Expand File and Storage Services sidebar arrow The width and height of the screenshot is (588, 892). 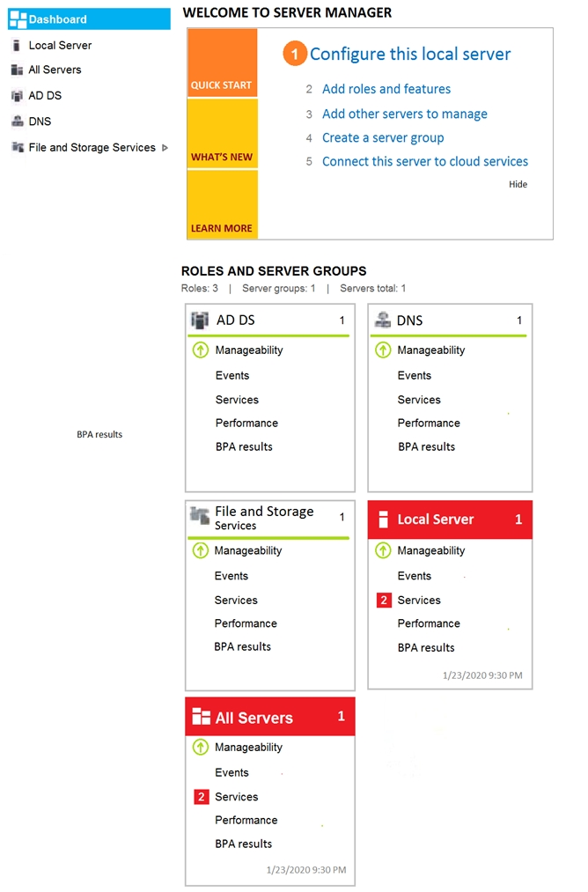point(165,148)
